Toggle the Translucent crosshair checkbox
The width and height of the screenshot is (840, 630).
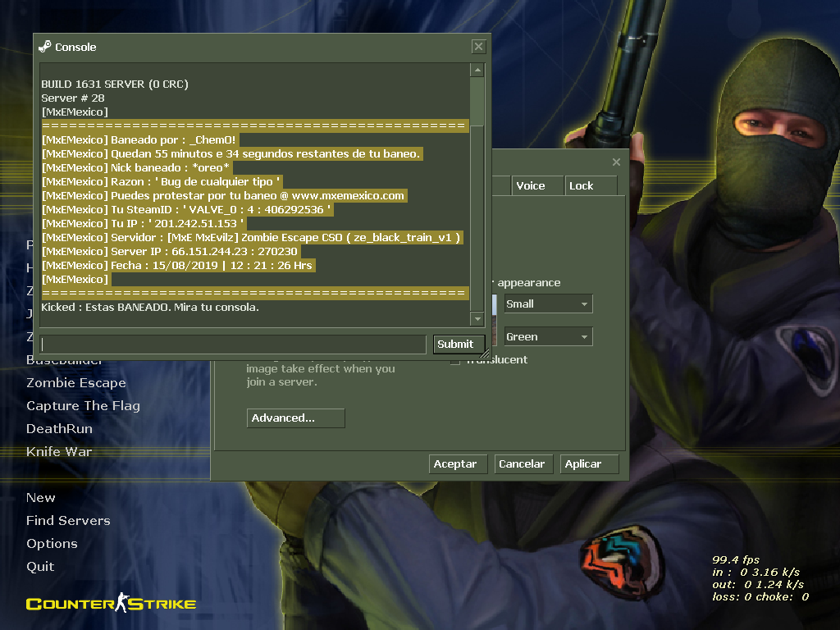(x=455, y=360)
